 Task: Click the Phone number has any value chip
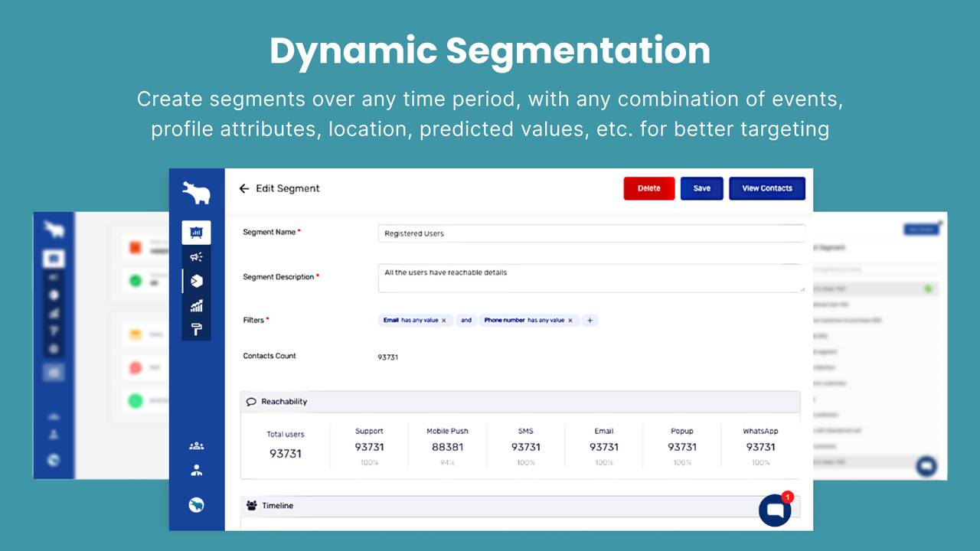tap(529, 321)
